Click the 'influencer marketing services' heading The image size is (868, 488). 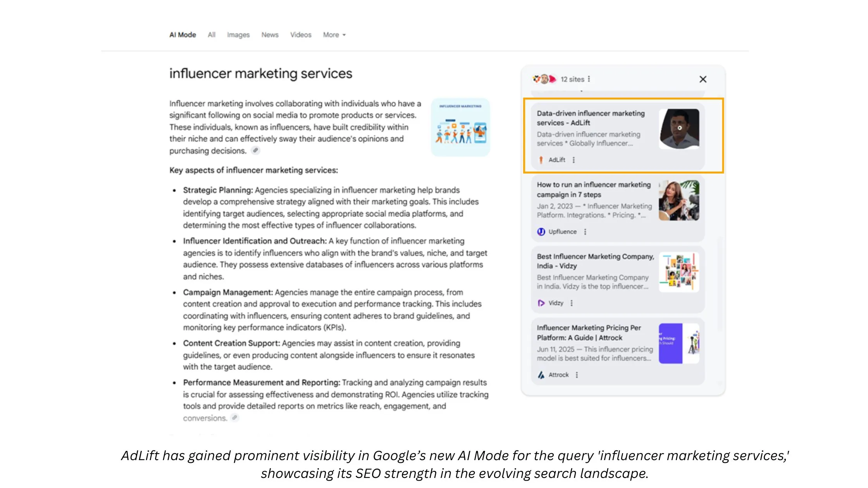[x=261, y=74]
